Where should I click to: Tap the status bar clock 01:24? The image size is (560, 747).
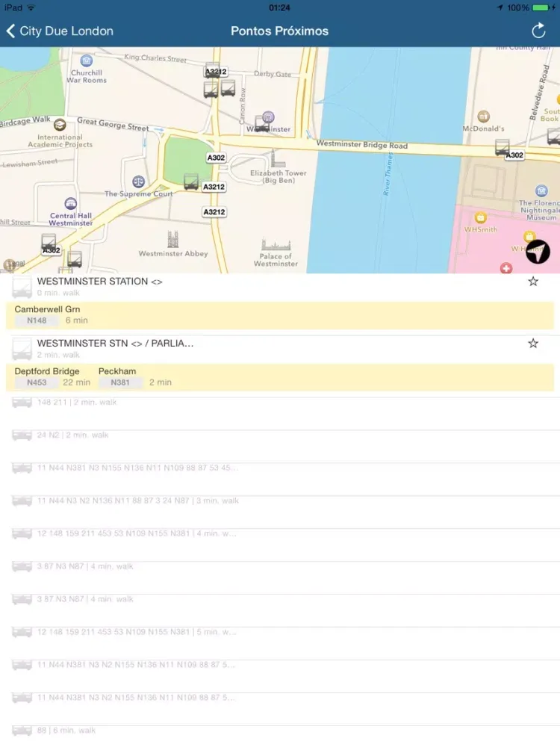click(279, 7)
